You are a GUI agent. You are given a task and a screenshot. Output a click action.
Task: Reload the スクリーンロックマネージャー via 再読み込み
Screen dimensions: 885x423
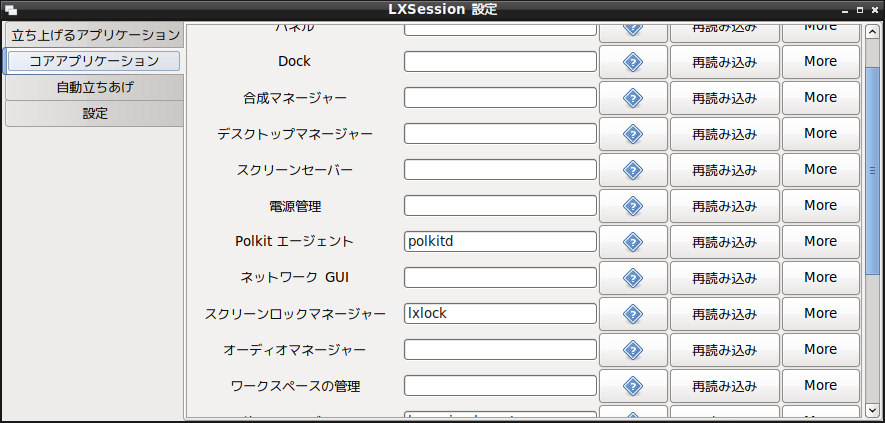click(x=724, y=313)
